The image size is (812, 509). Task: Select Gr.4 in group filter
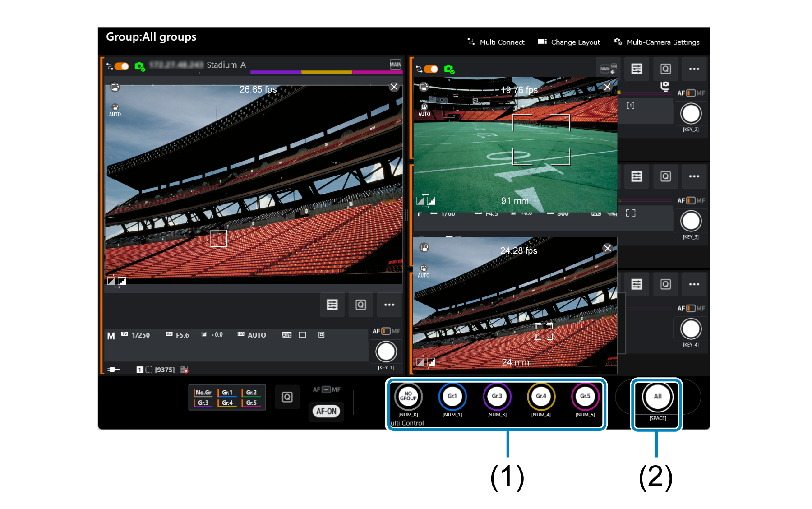coord(227,403)
